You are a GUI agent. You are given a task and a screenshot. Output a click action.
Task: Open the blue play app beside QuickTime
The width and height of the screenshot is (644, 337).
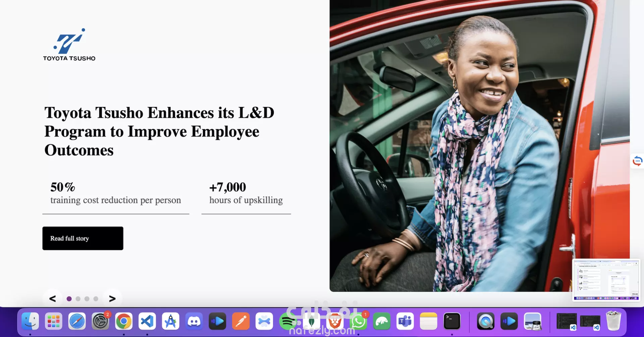pyautogui.click(x=509, y=322)
